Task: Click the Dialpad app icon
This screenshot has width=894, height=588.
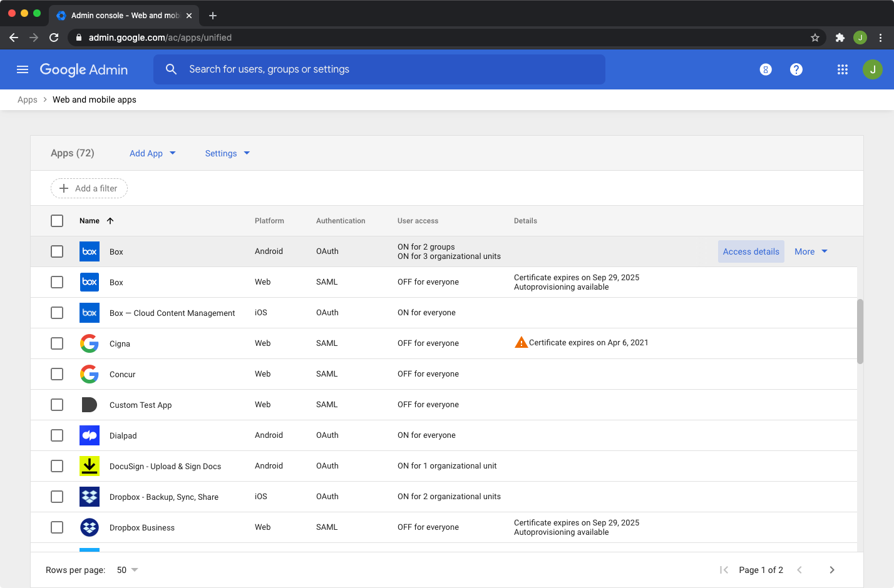Action: coord(90,435)
